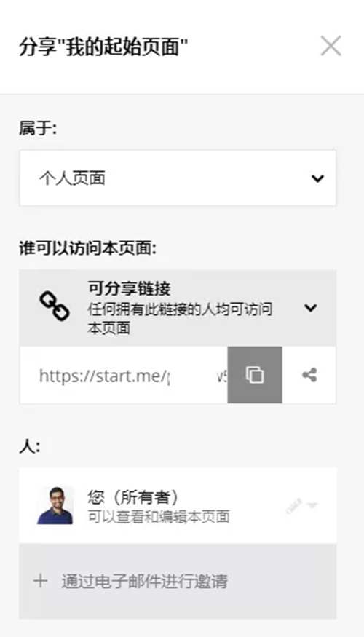Click the 可以查看和编辑本页面 text
This screenshot has height=637, width=364.
(159, 516)
